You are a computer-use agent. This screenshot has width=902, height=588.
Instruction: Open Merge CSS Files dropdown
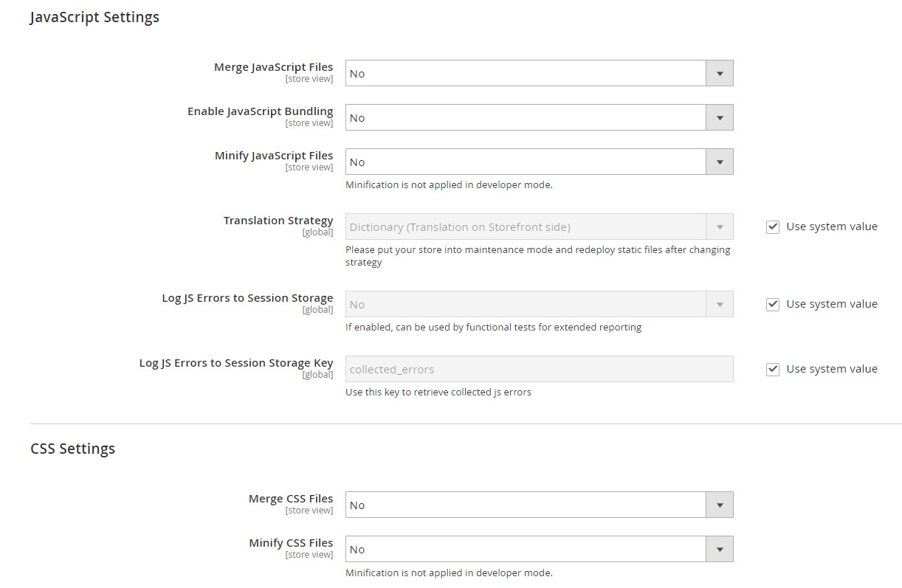539,505
